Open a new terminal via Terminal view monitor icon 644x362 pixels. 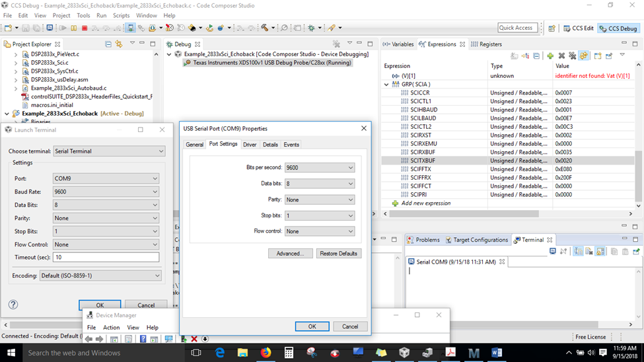[552, 251]
